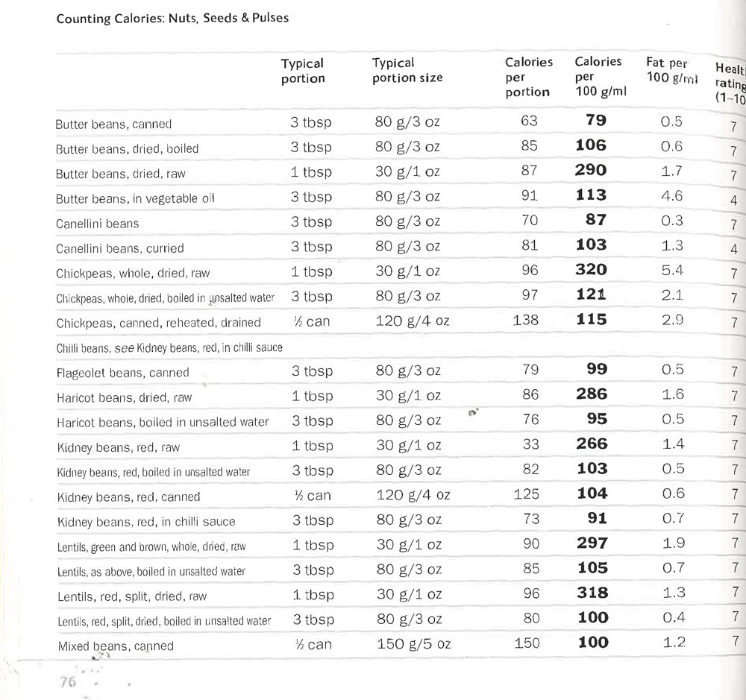The image size is (746, 700).
Task: Click the '150 g/5 oz' portion size
Action: (413, 643)
